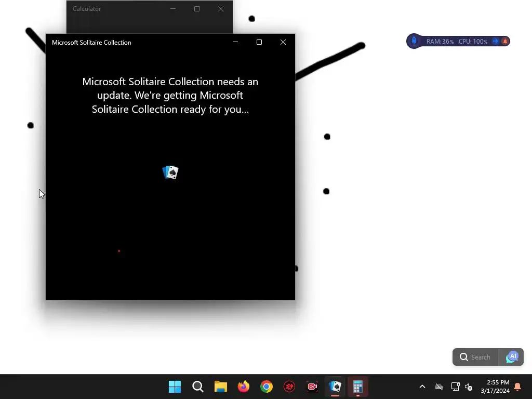The height and width of the screenshot is (399, 532).
Task: Click the red bell in performance widget
Action: [x=505, y=42]
